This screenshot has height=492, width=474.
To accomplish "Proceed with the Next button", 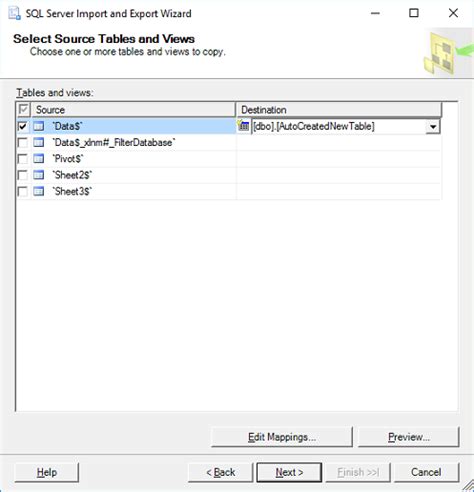I will tap(289, 472).
